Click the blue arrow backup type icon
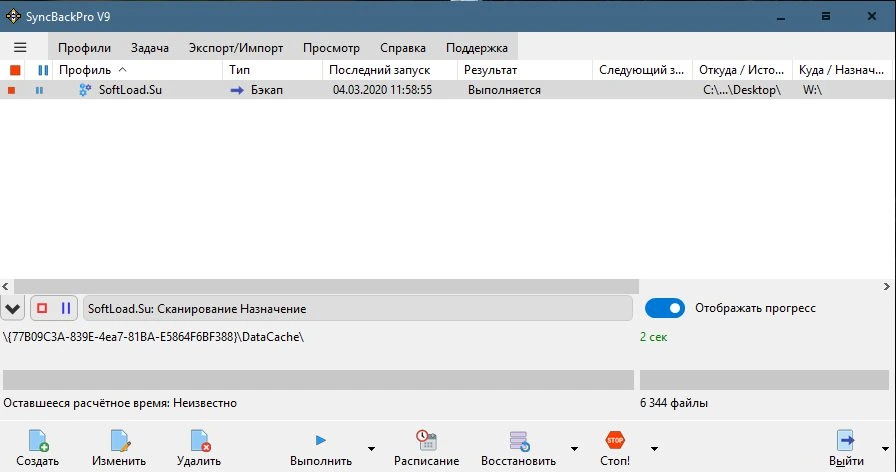896x472 pixels. (x=237, y=90)
